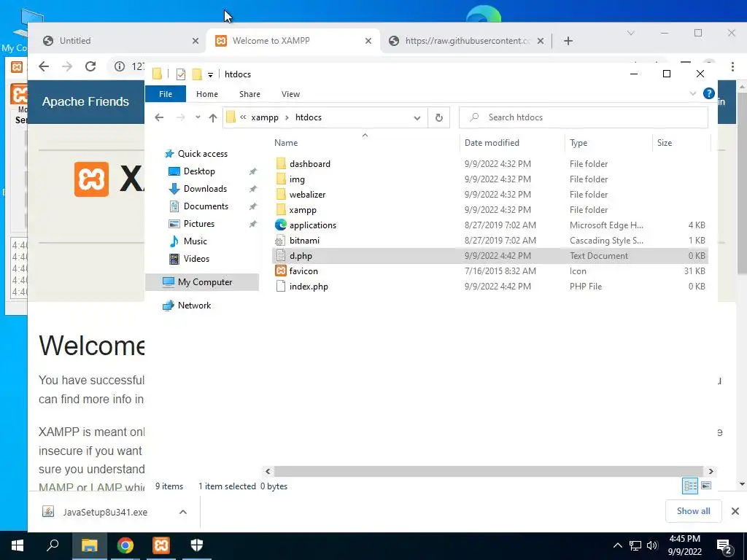Viewport: 747px width, 560px height.
Task: Select My Computer in navigation pane
Action: (x=203, y=282)
